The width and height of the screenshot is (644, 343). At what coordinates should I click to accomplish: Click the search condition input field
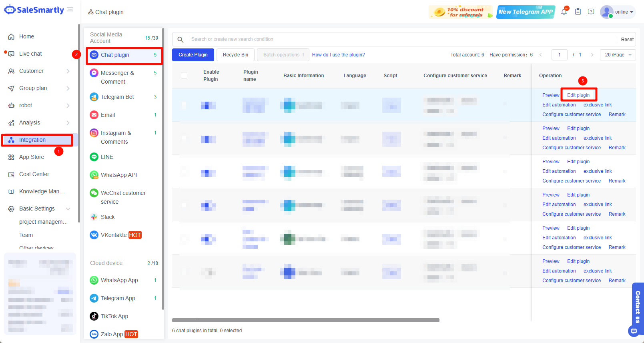tap(400, 39)
